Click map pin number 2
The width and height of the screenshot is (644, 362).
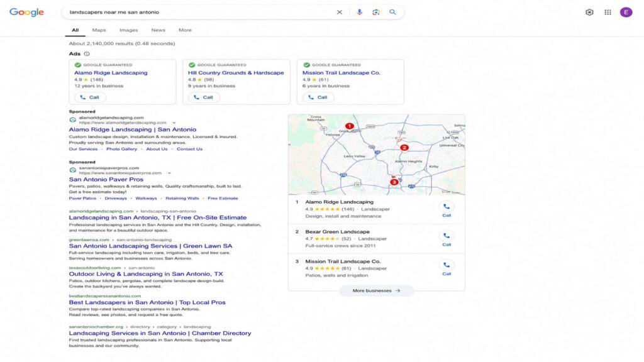click(x=404, y=147)
